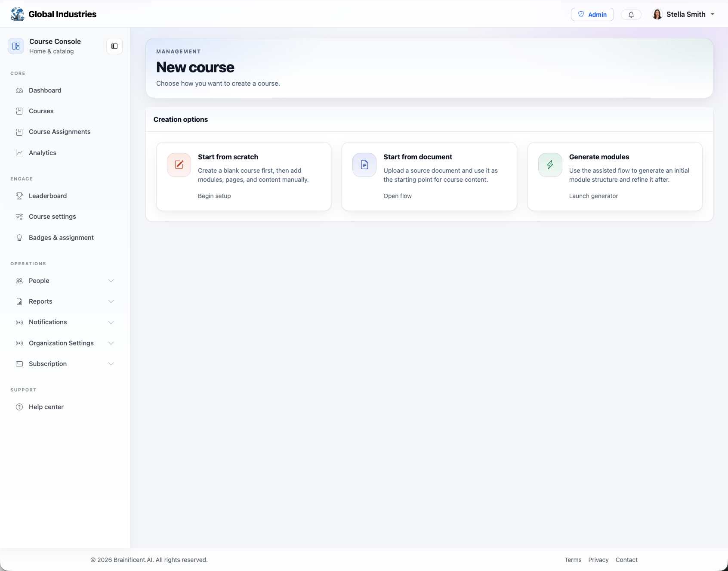Viewport: 728px width, 571px height.
Task: Expand the Subscription menu chevron
Action: [x=111, y=364]
